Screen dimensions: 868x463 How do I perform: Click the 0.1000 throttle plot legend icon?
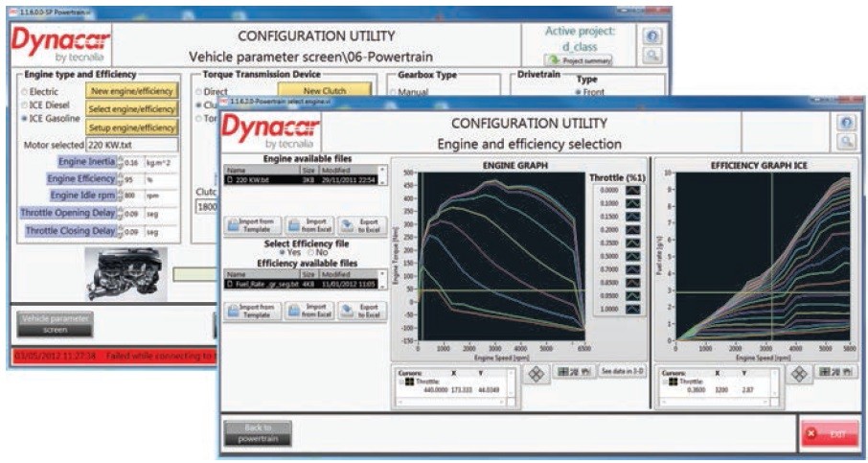(x=632, y=203)
